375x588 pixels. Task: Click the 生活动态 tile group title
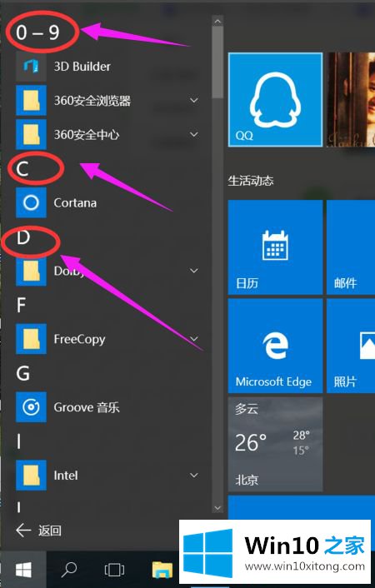point(251,181)
